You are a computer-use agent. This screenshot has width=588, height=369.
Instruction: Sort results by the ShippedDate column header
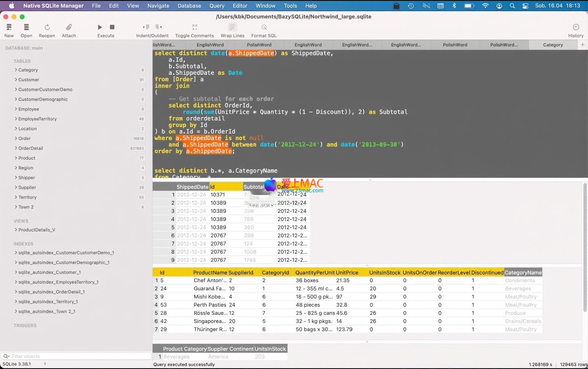(x=192, y=187)
